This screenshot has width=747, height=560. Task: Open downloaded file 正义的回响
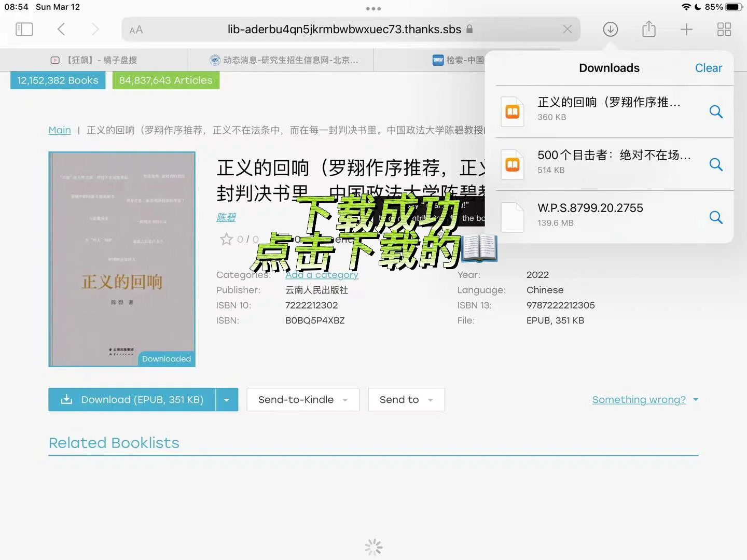click(614, 111)
